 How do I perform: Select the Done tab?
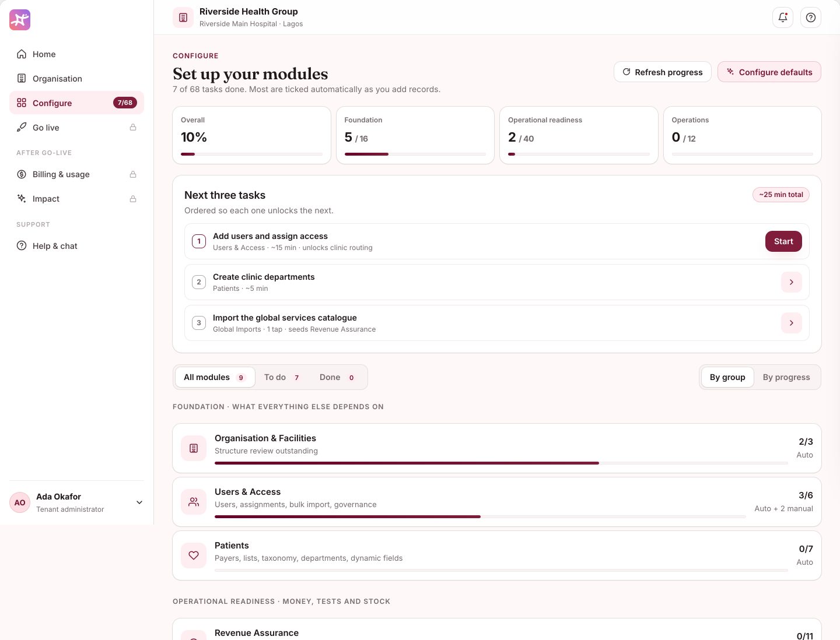[x=338, y=377]
